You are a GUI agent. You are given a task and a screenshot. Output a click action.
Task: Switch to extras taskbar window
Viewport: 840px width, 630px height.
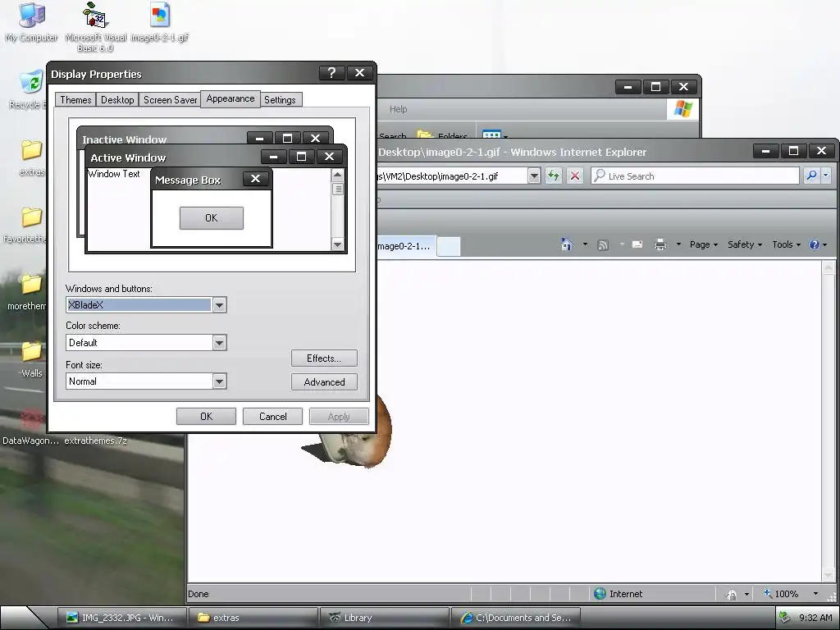[x=254, y=618]
